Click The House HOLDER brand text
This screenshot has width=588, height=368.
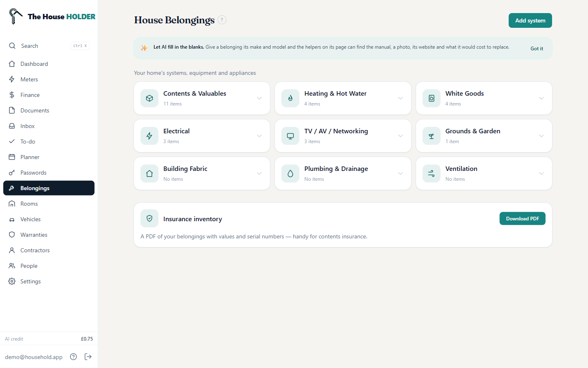click(62, 16)
